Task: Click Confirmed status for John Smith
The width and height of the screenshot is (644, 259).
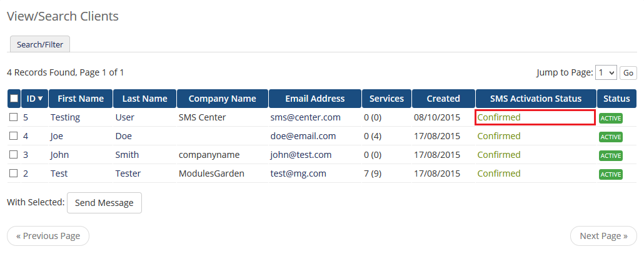Action: point(498,155)
